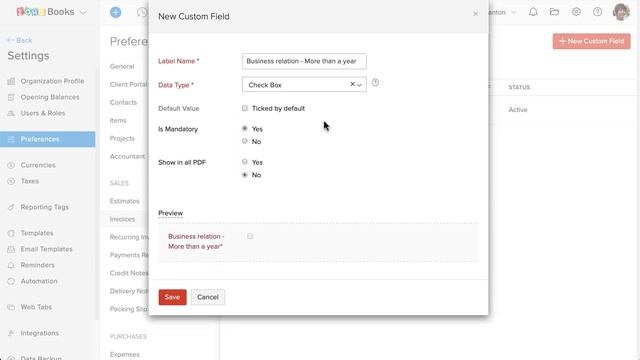Image resolution: width=640 pixels, height=360 pixels.
Task: Save the new custom field
Action: pyautogui.click(x=172, y=297)
